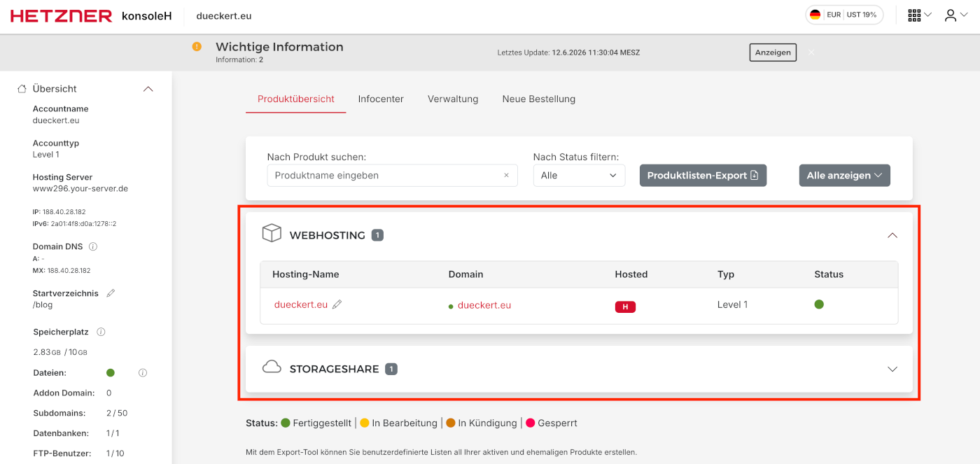Click the Typ column header
This screenshot has width=980, height=464.
coord(726,274)
